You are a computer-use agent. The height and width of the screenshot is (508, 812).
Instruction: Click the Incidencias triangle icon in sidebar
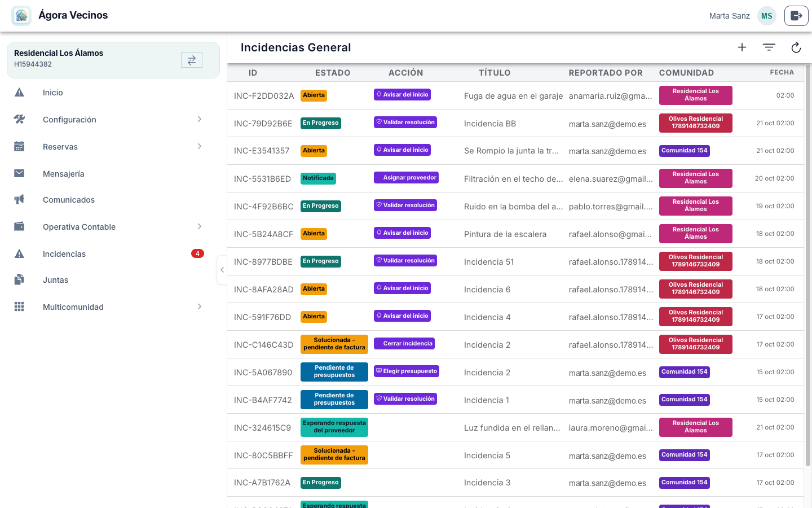(x=19, y=254)
